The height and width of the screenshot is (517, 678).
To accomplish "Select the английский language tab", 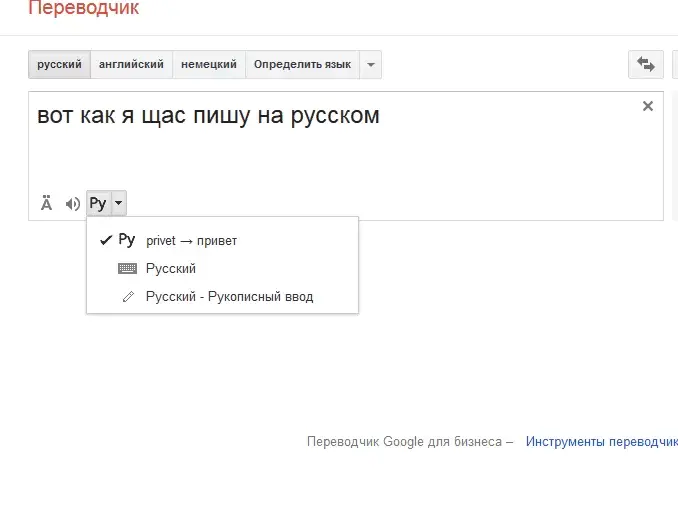I will tap(131, 64).
